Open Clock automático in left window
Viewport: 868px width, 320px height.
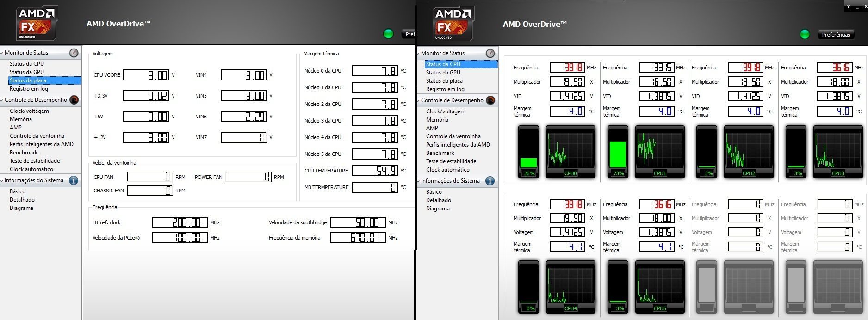coord(31,169)
